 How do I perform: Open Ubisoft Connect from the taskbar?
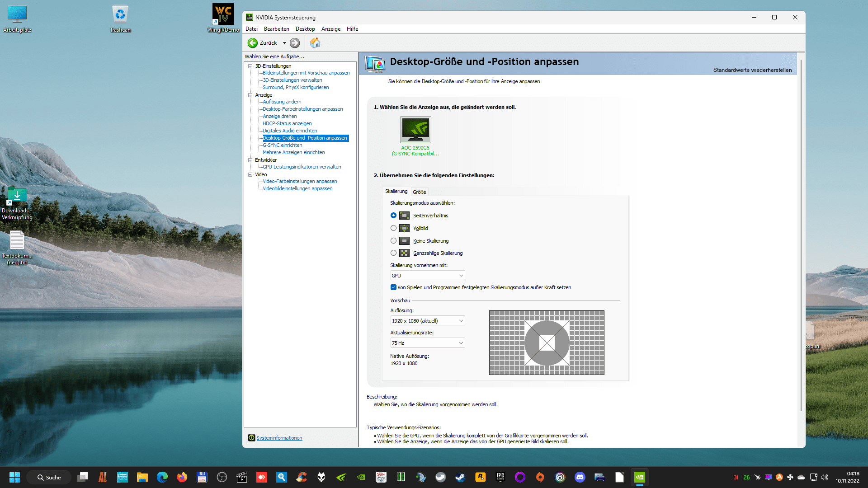point(560,477)
